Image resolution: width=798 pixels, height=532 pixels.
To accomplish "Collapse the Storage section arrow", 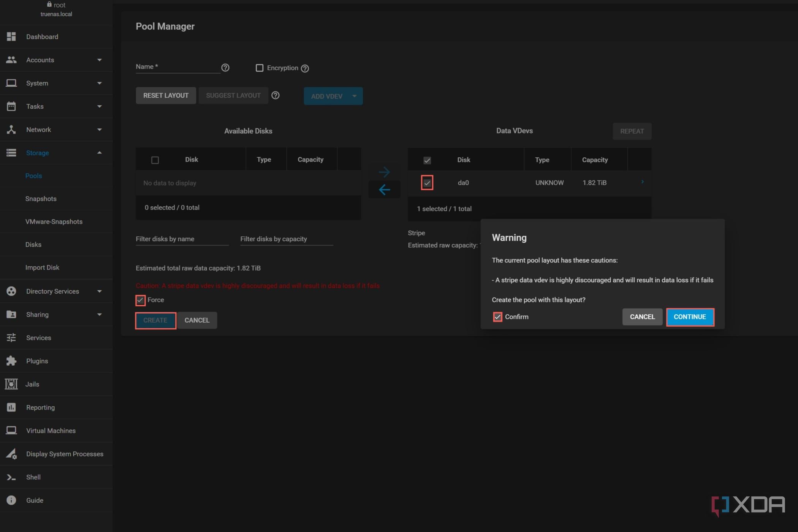I will click(100, 153).
